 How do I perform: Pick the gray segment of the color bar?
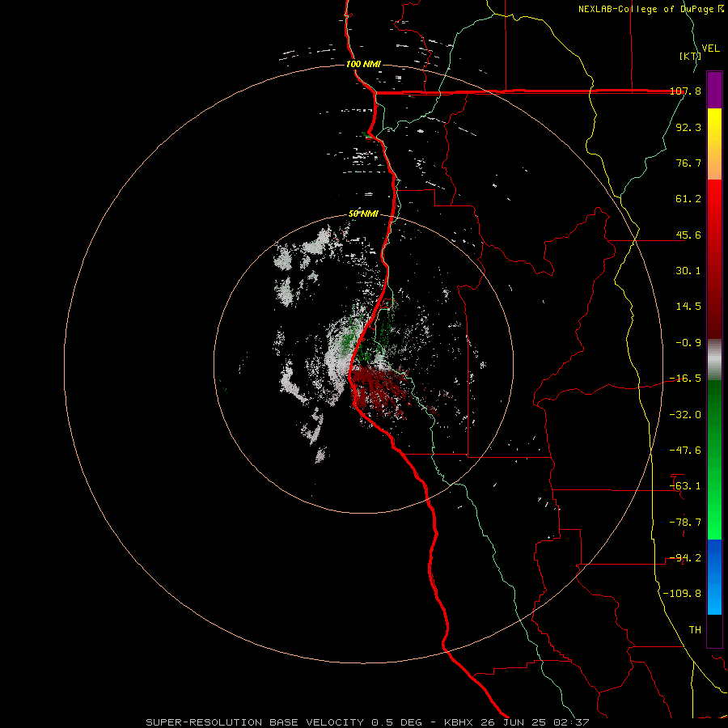coord(714,359)
